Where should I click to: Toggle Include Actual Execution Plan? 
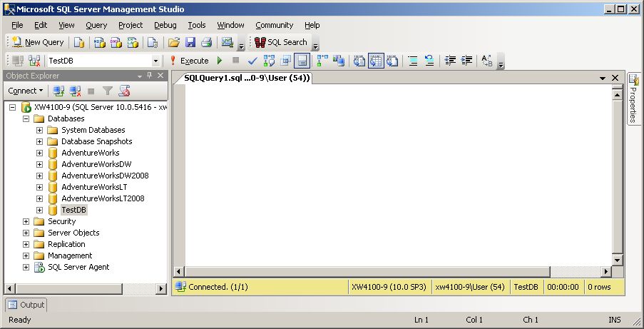pos(322,61)
